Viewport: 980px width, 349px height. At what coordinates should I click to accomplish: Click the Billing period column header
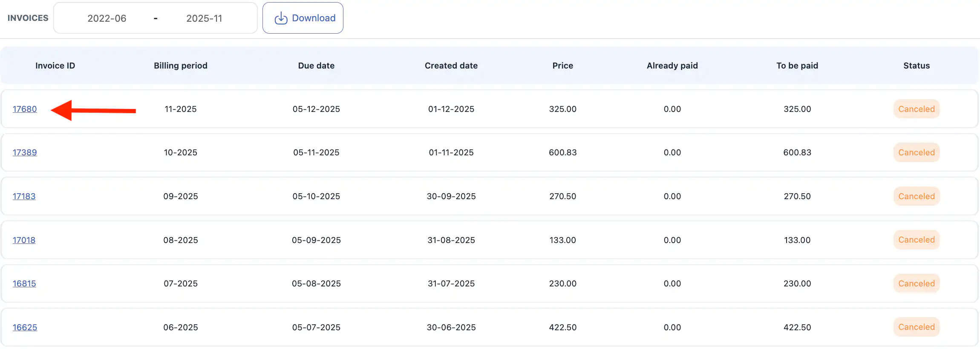pos(181,66)
